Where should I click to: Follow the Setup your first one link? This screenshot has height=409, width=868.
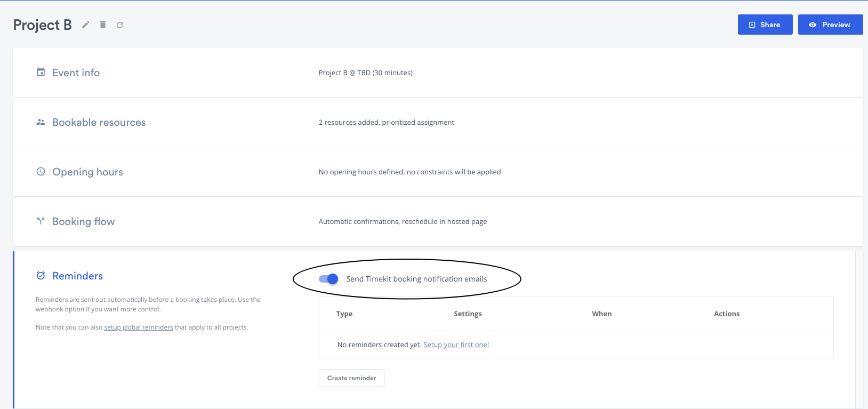coord(456,345)
